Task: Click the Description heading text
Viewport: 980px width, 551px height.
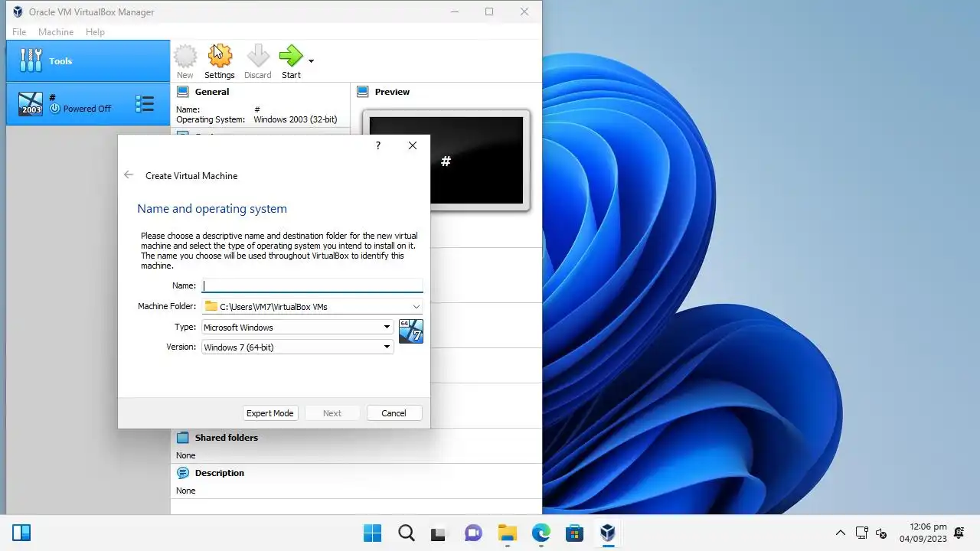Action: 220,473
